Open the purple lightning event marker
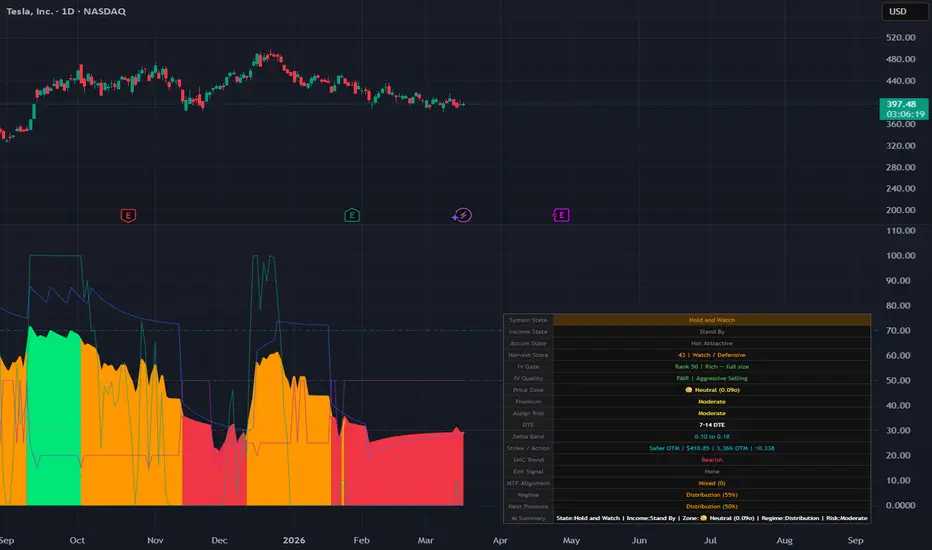The width and height of the screenshot is (932, 550). click(462, 215)
